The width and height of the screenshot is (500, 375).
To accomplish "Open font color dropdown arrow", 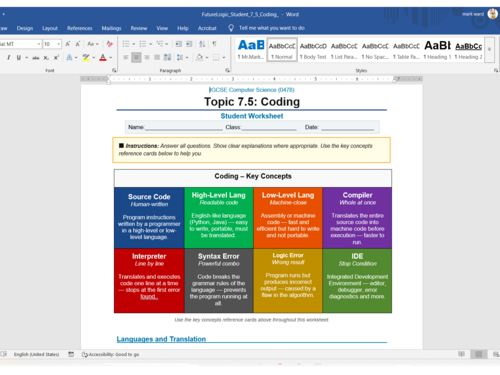I will coord(111,58).
